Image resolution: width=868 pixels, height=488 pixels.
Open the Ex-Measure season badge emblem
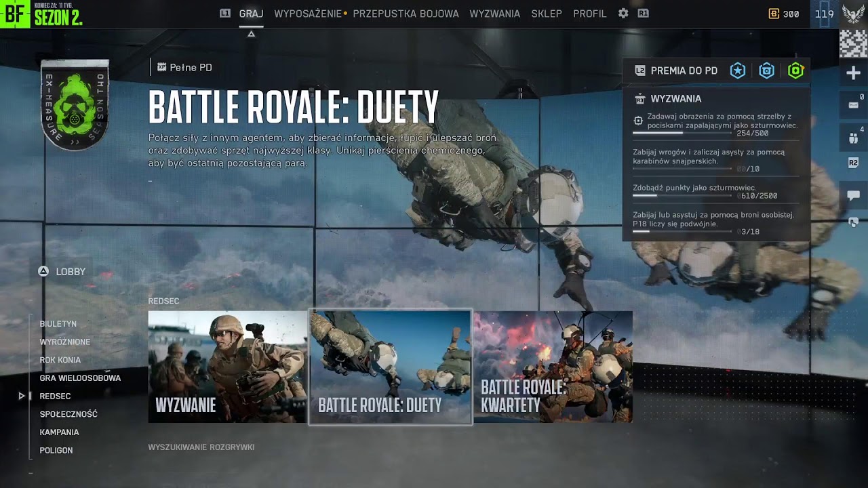click(75, 105)
